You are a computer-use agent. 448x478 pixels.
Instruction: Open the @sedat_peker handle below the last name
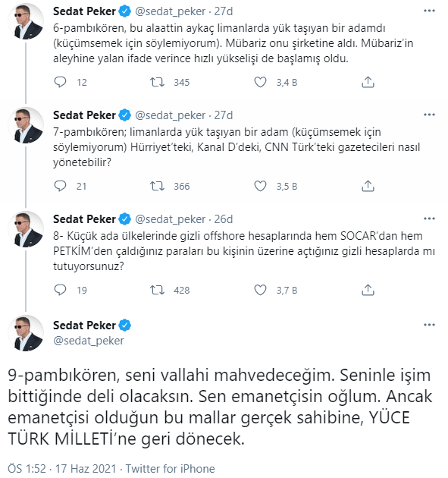point(89,341)
